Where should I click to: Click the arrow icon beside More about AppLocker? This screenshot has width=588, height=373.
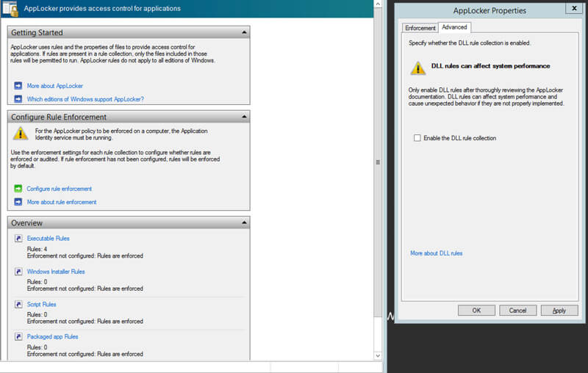pos(18,86)
